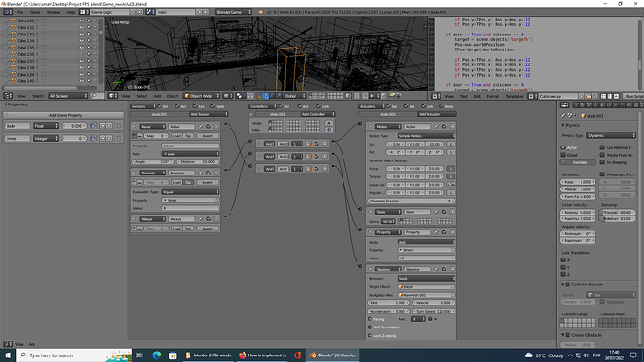
Task: Open Microsoft Edge from the taskbar
Action: (x=157, y=355)
